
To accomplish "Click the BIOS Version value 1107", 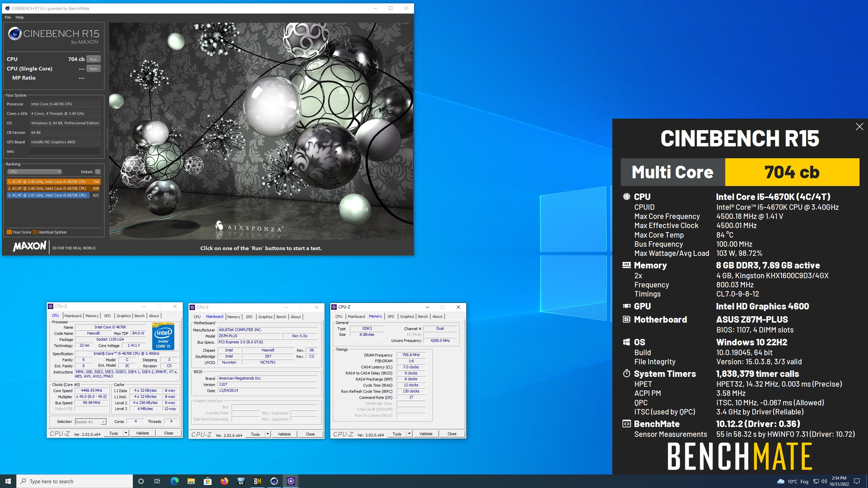I will coord(268,384).
